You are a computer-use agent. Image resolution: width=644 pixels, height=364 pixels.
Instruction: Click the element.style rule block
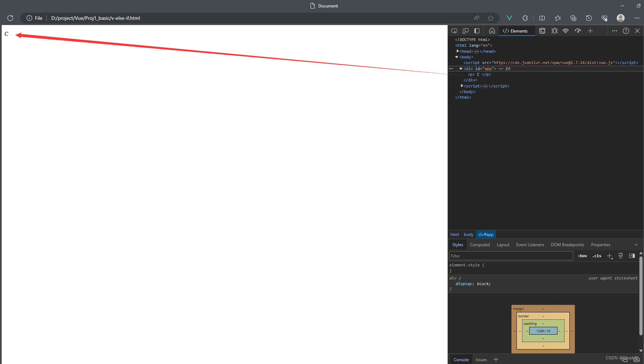543,268
